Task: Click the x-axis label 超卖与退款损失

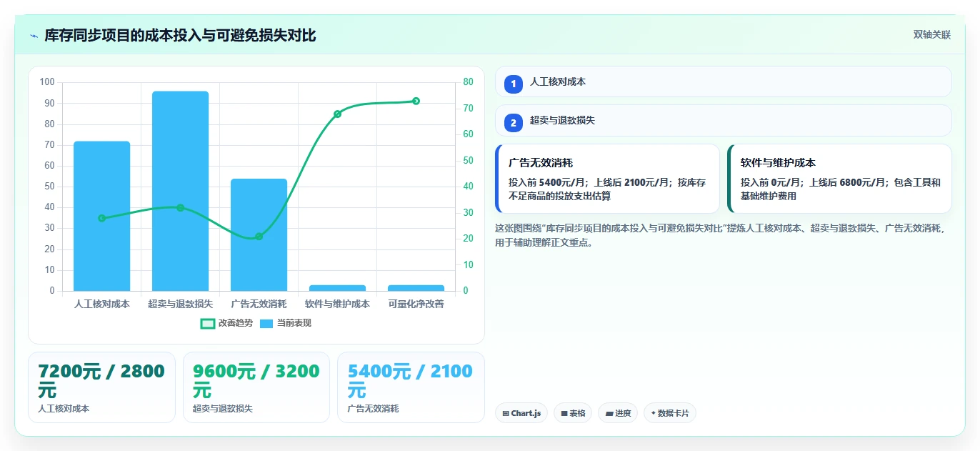Action: (x=180, y=304)
